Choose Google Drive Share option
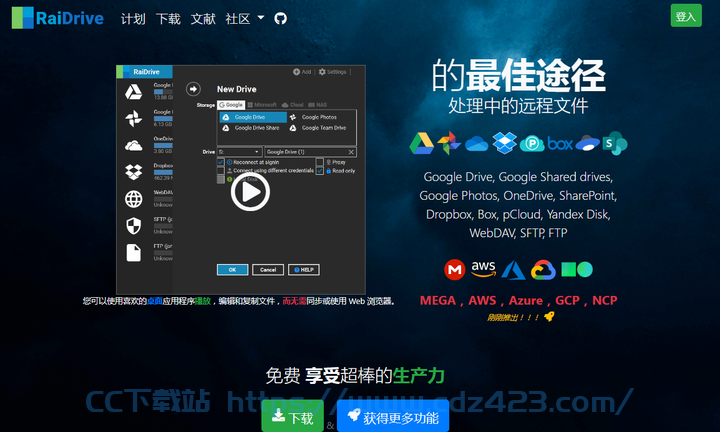This screenshot has width=720, height=432. pos(251,128)
